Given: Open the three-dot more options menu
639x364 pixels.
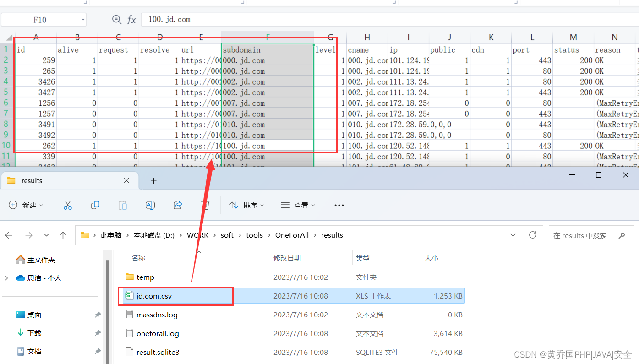Looking at the screenshot, I should click(x=339, y=205).
